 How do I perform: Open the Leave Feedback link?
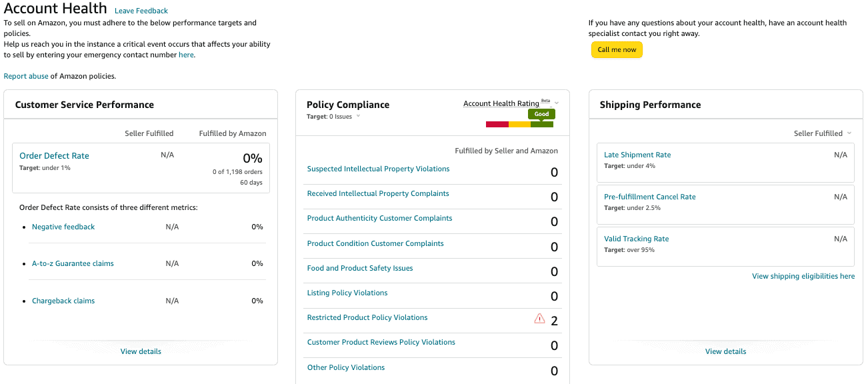click(x=141, y=11)
